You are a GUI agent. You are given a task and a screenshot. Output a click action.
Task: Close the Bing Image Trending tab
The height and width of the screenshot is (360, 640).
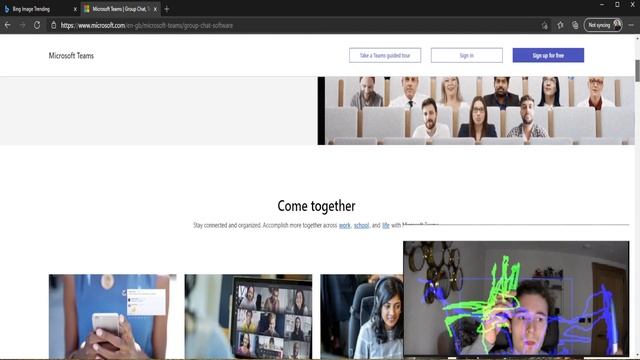pyautogui.click(x=75, y=9)
